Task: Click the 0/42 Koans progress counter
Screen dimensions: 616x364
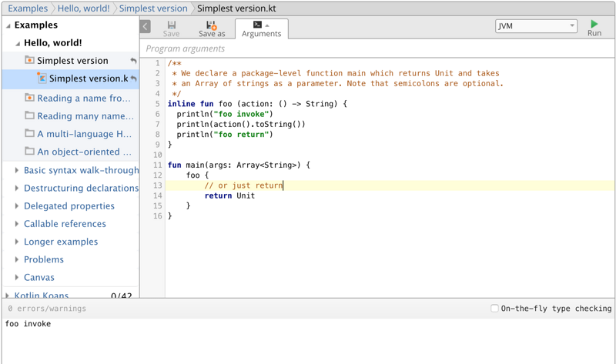Action: pyautogui.click(x=122, y=296)
